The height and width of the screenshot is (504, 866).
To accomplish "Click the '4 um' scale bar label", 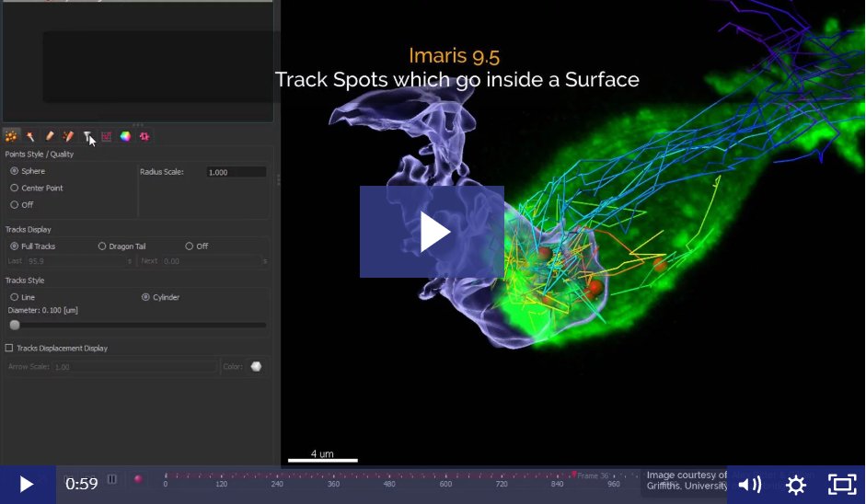I will tap(322, 453).
